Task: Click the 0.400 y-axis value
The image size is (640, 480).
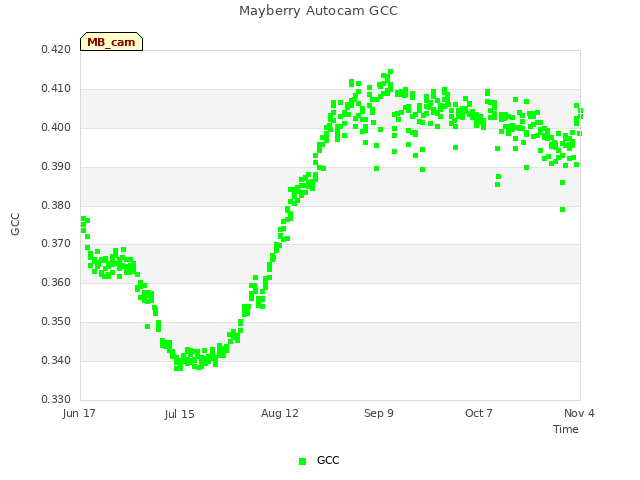Action: click(x=56, y=128)
